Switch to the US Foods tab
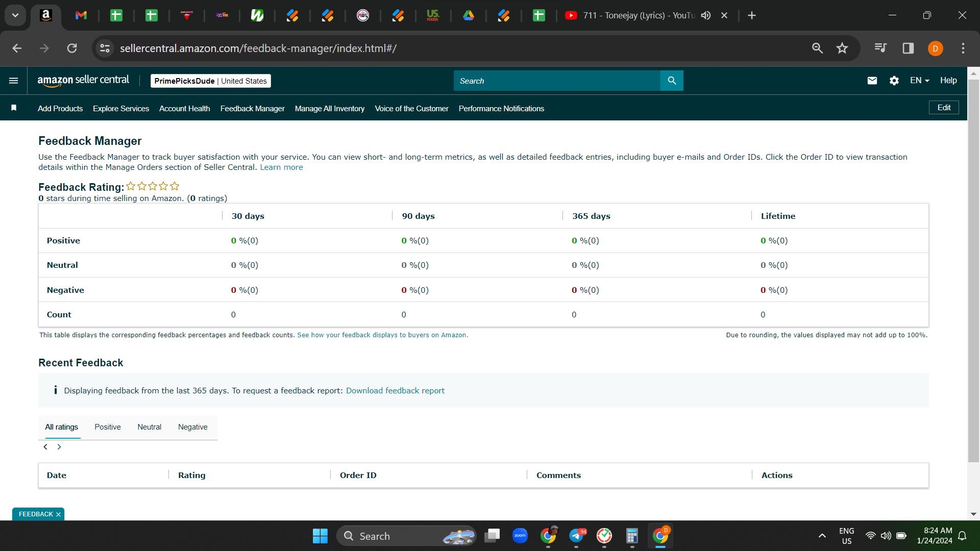Viewport: 980px width, 551px height. (433, 15)
